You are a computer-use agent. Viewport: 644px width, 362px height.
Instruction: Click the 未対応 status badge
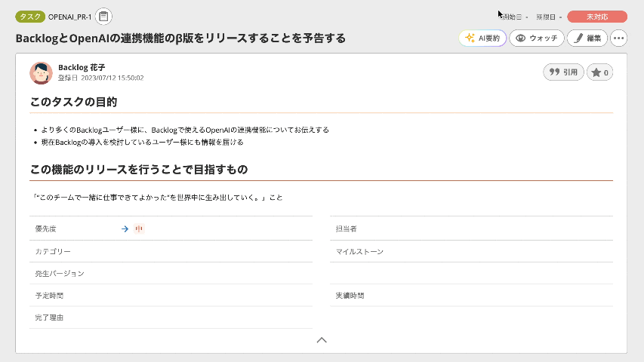(596, 17)
